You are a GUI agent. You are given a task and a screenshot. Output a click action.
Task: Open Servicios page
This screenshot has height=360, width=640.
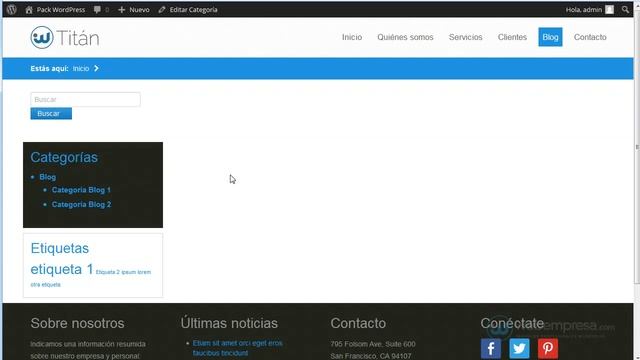466,37
